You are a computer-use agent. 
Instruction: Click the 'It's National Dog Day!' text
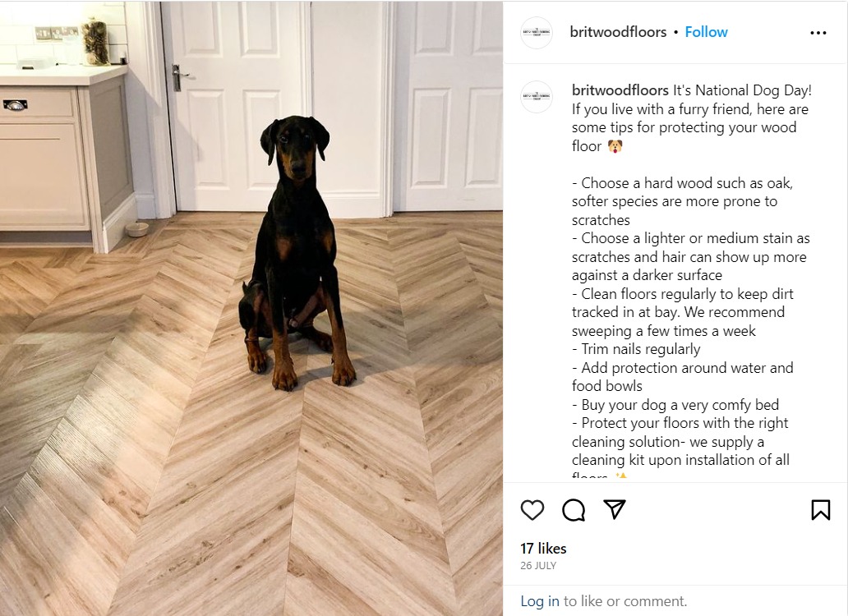pos(743,90)
